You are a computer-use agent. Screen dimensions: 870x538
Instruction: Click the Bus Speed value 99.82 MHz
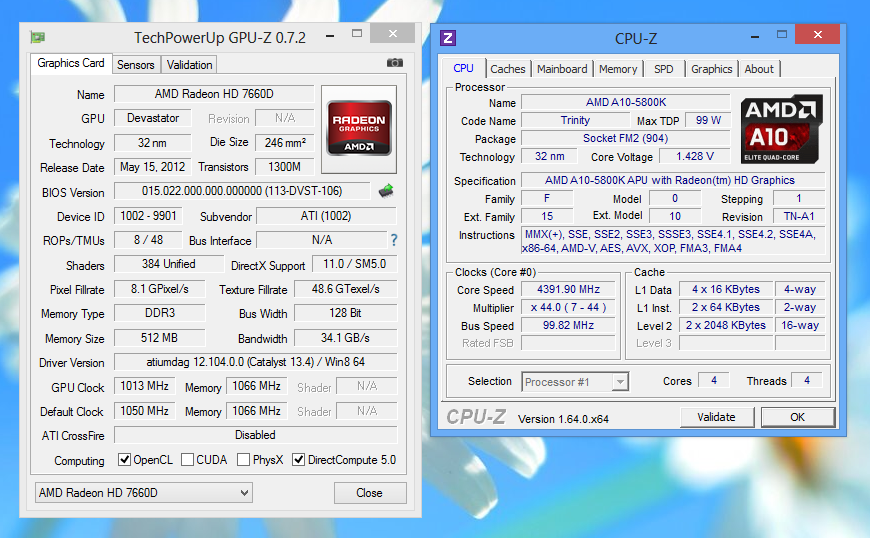click(569, 326)
